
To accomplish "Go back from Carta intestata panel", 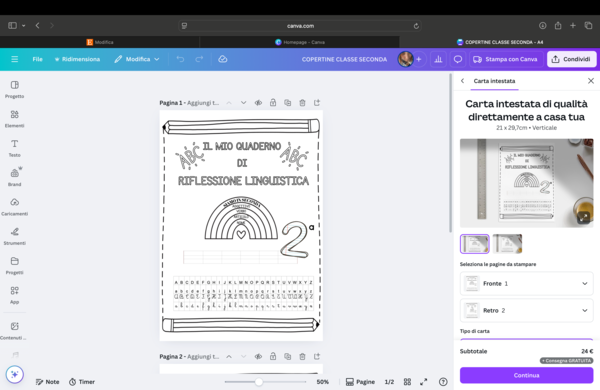I will pyautogui.click(x=463, y=81).
